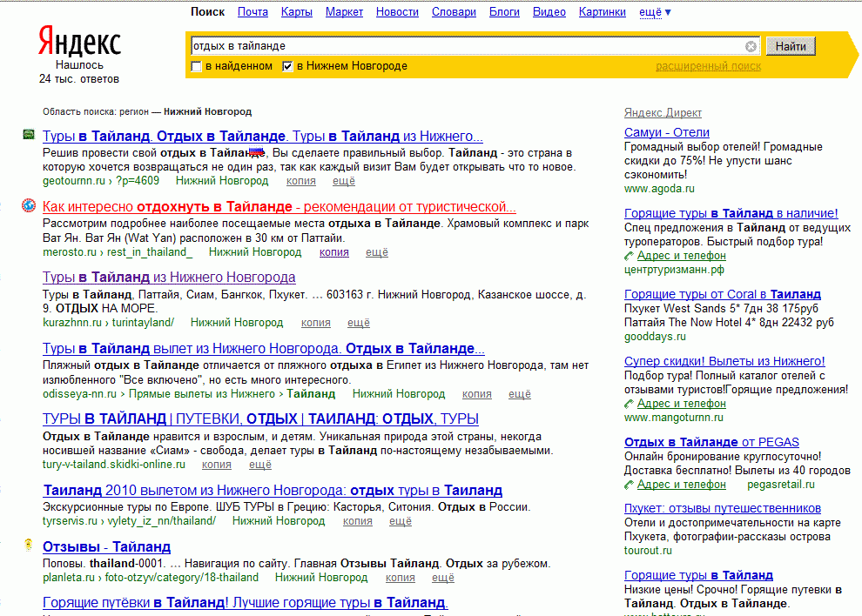Viewport: 862px width, 616px height.
Task: Open 'ещё' options for skidki-online.ru result
Action: pyautogui.click(x=260, y=465)
